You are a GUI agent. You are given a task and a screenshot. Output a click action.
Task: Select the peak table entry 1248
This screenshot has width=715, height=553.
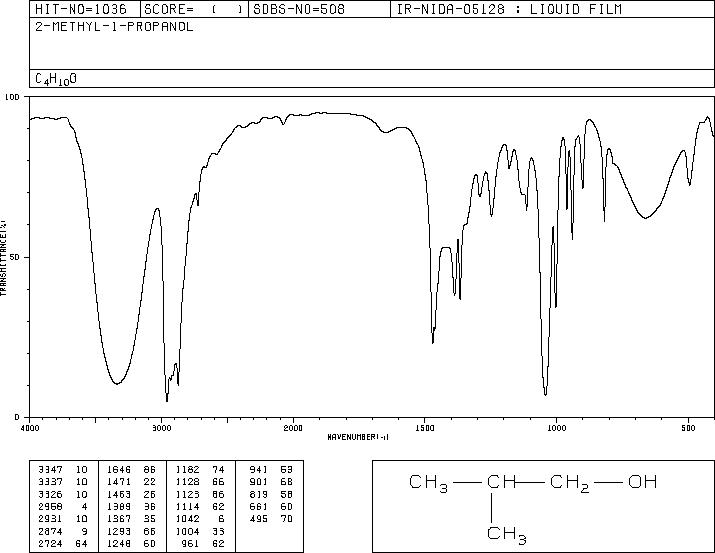[x=119, y=543]
